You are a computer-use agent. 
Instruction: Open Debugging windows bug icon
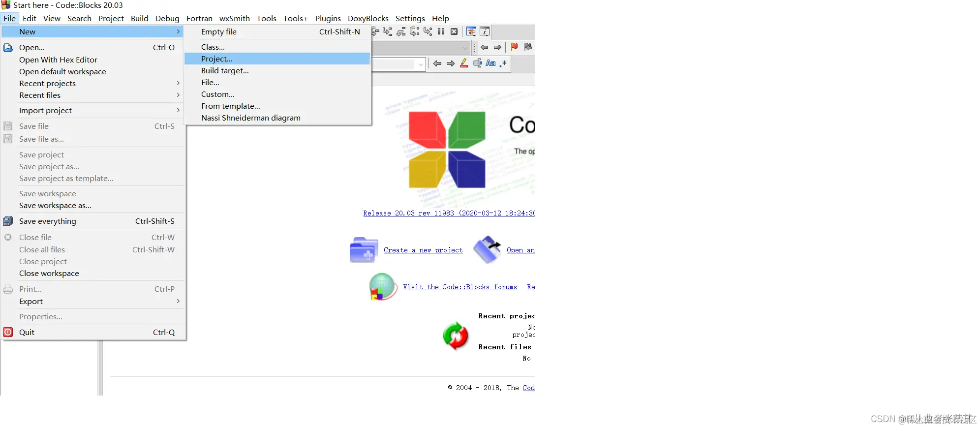471,31
